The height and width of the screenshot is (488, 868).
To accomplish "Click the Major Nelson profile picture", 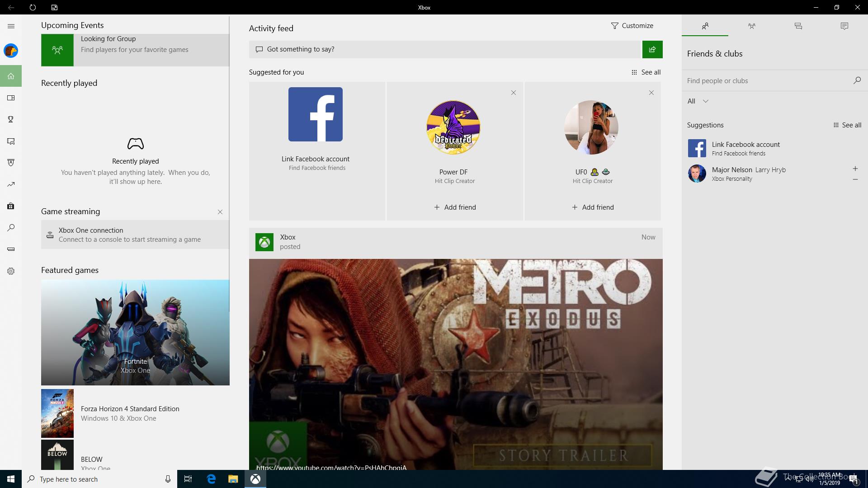I will click(697, 174).
